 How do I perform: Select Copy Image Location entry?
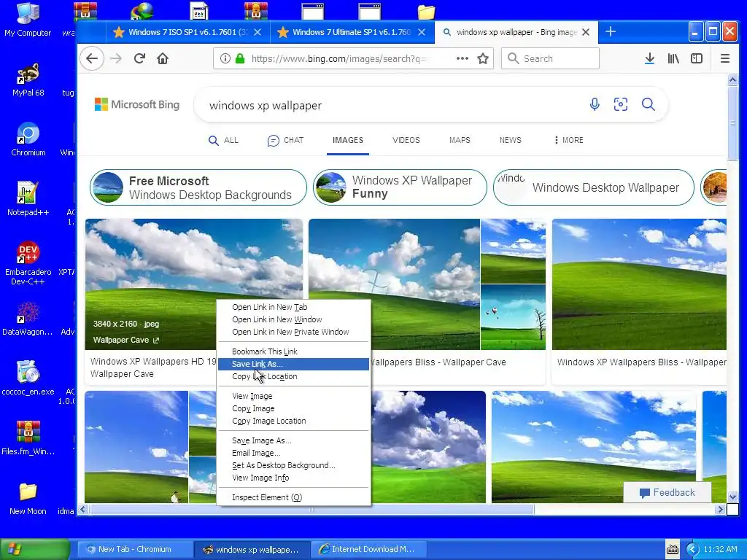coord(293,421)
